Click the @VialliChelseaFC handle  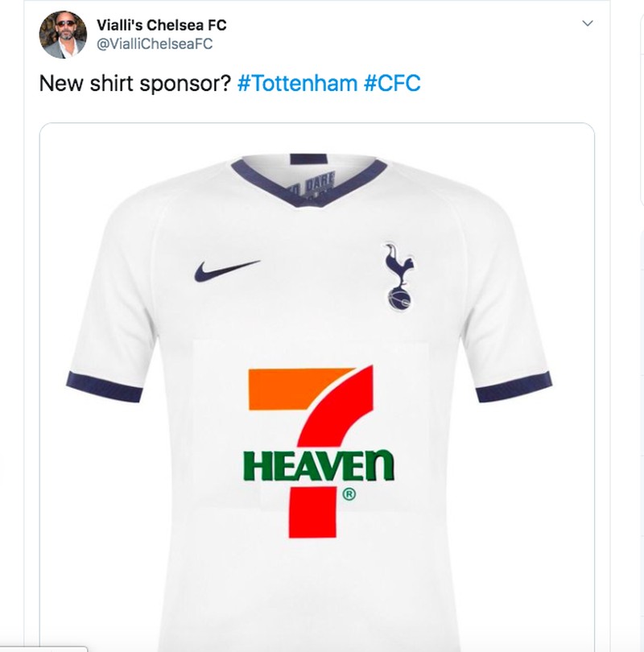(155, 44)
